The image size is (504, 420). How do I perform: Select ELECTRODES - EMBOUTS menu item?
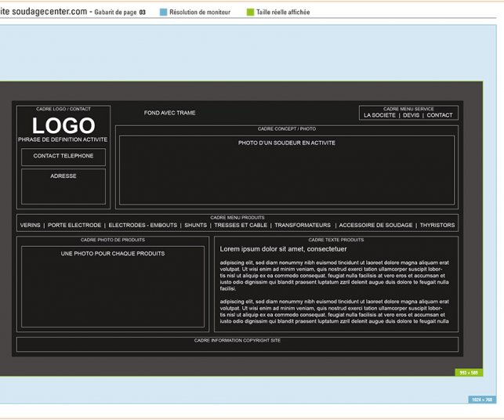(x=143, y=225)
